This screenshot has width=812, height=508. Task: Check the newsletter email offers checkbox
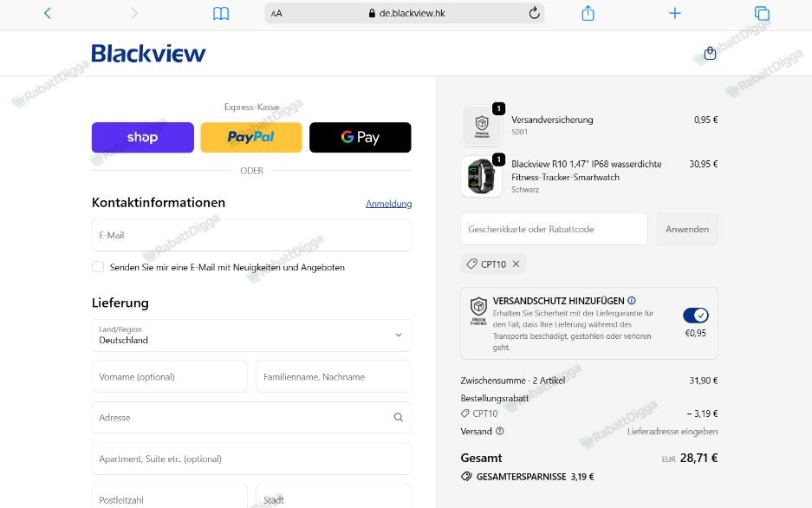(x=98, y=267)
